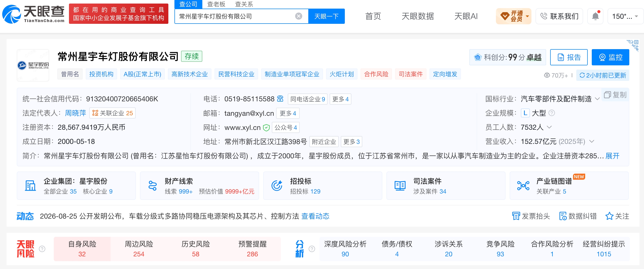Click the 招投标 icon
644x269 pixels.
pos(277,186)
